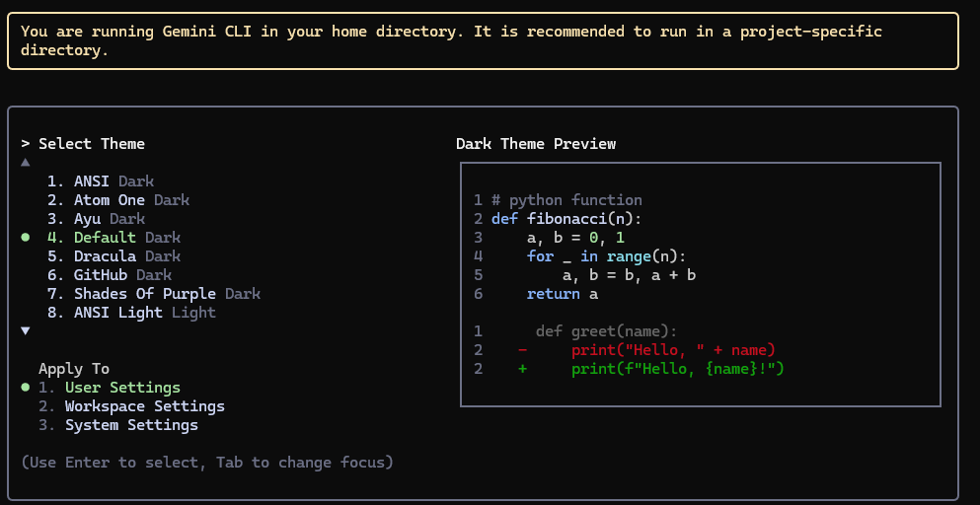This screenshot has width=980, height=505.
Task: Click the home directory warning banner
Action: pyautogui.click(x=483, y=40)
